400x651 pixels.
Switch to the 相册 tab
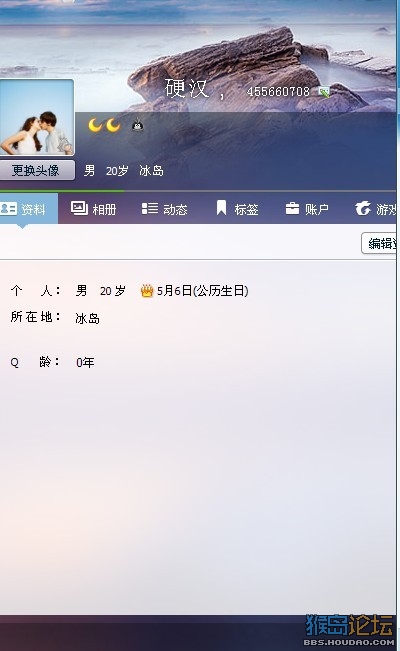coord(93,209)
